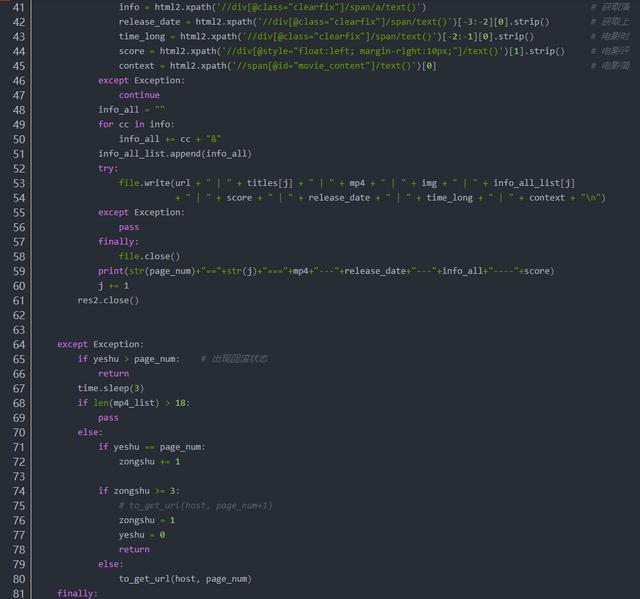Click 'pass' keyword on line 56
This screenshot has width=640, height=599.
coord(129,227)
